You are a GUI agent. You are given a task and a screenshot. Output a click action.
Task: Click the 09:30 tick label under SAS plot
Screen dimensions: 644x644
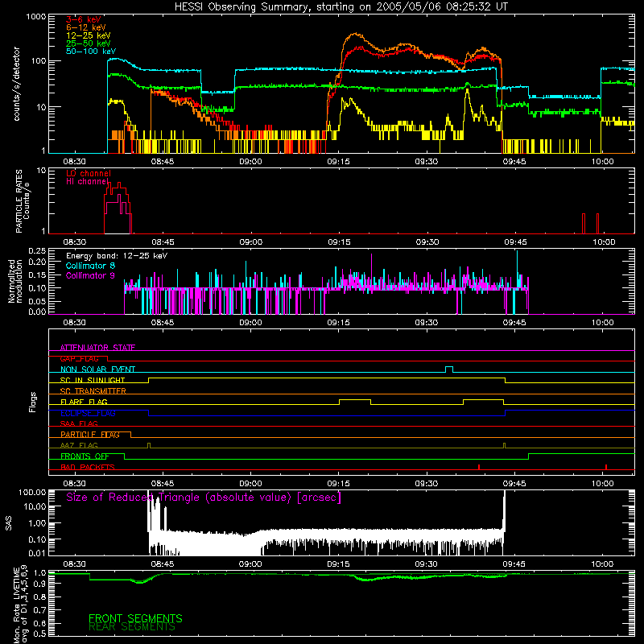[x=427, y=564]
